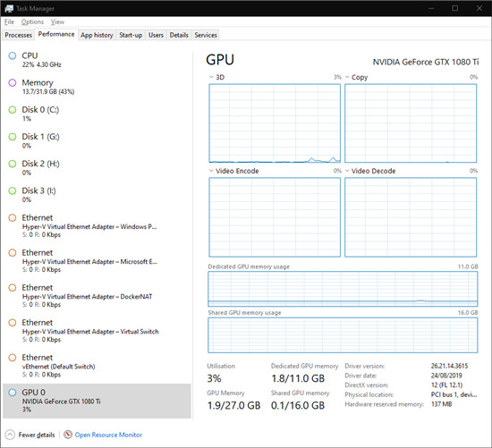
Task: Click the Resource Monitor gauge icon
Action: coord(68,435)
